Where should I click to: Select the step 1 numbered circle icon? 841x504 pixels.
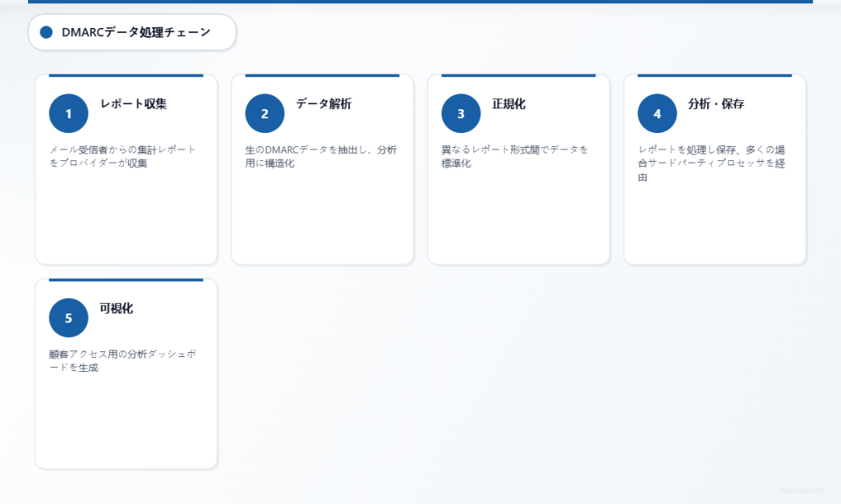pyautogui.click(x=68, y=112)
